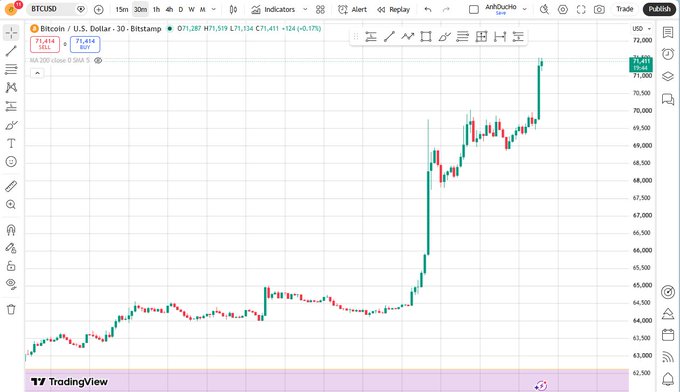The width and height of the screenshot is (680, 392).
Task: Enter fullscreen mode
Action: click(581, 9)
